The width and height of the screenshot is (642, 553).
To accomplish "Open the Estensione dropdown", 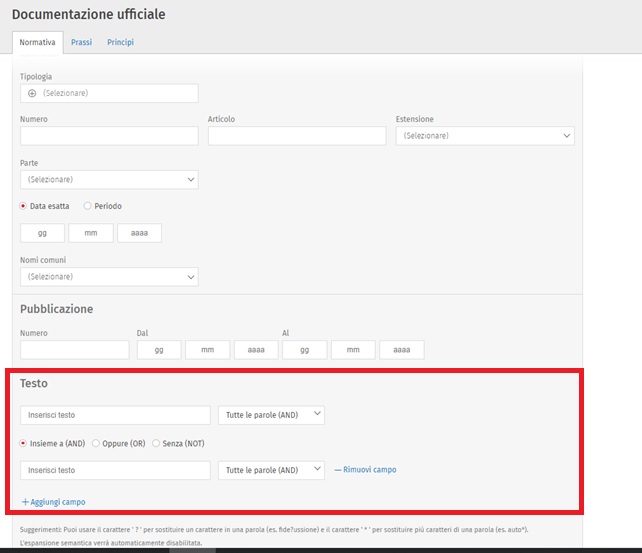I will point(485,136).
